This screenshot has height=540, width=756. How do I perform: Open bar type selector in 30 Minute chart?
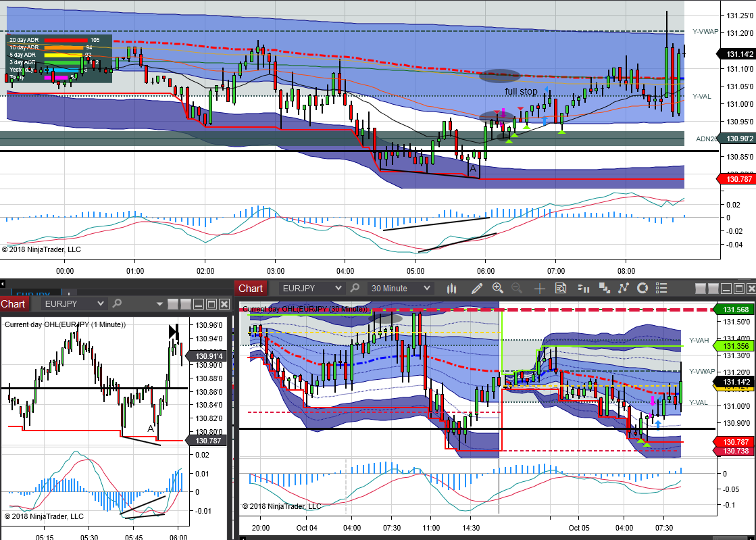coord(451,289)
